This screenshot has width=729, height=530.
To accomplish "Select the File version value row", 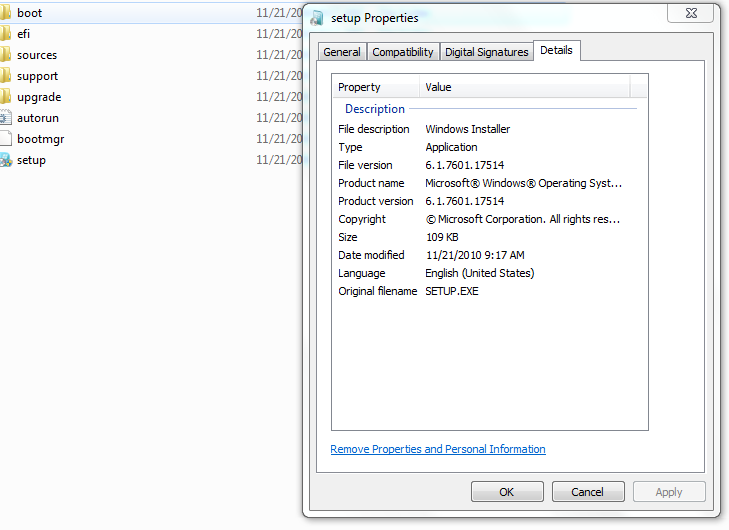I will point(465,165).
